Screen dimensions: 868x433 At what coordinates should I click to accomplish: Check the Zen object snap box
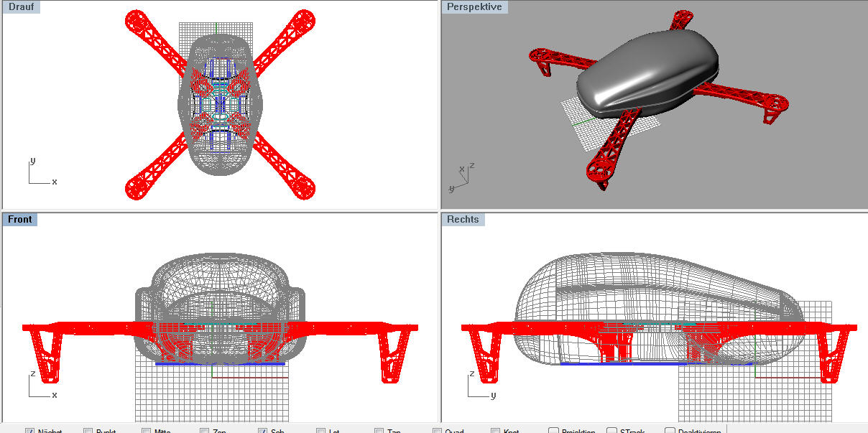pyautogui.click(x=205, y=431)
